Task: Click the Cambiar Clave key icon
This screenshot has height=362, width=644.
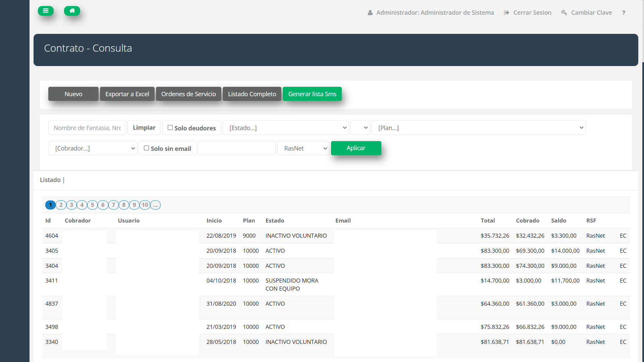Action: coord(564,13)
